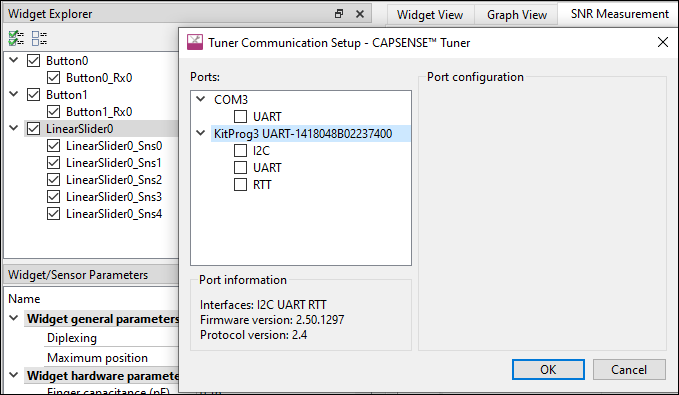Viewport: 679px width, 395px height.
Task: Select the Button0 label in Widget Explorer
Action: coord(67,61)
